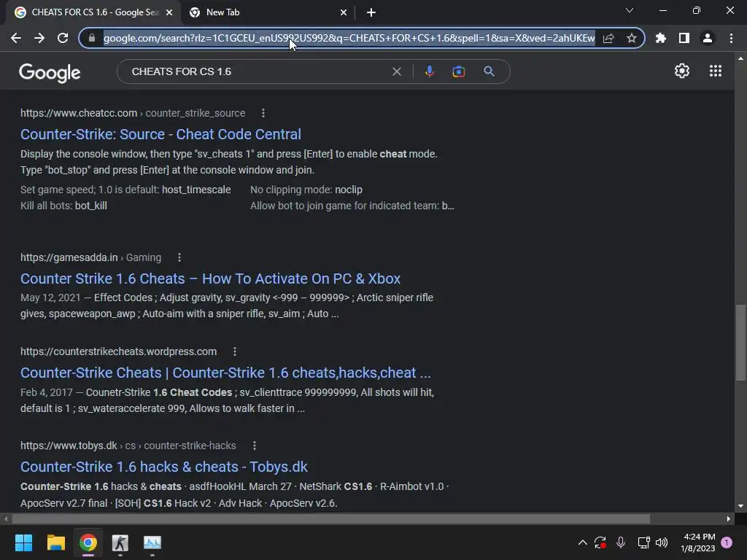The width and height of the screenshot is (747, 560).
Task: Open Counter Strike 1.6 Cheats How To Activate link
Action: click(x=210, y=279)
